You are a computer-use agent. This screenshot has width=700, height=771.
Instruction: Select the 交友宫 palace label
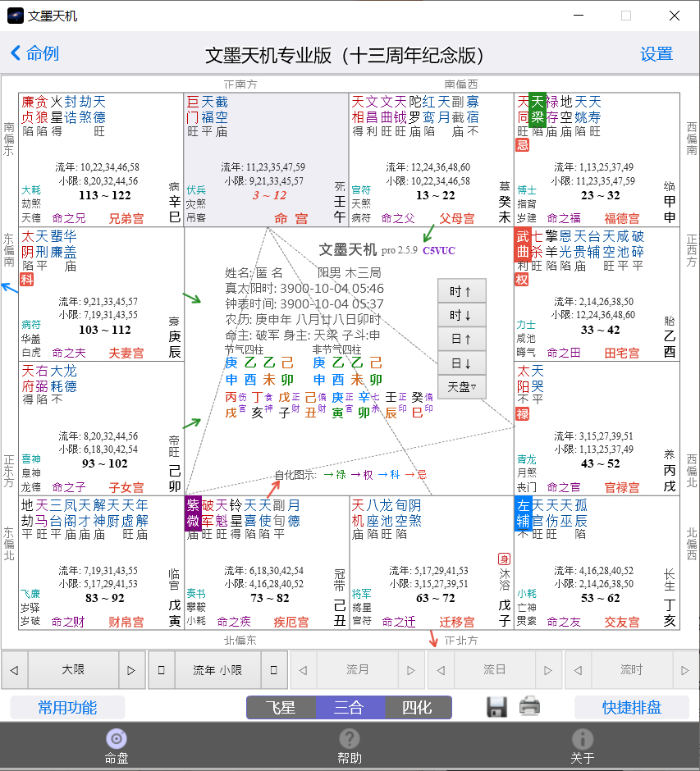tap(622, 622)
